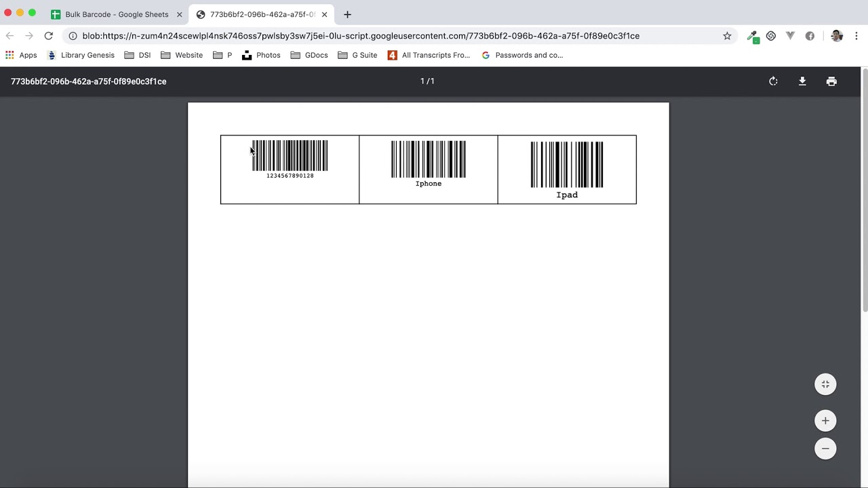868x488 pixels.
Task: Open the swirl-logo browser extension
Action: pos(771,36)
